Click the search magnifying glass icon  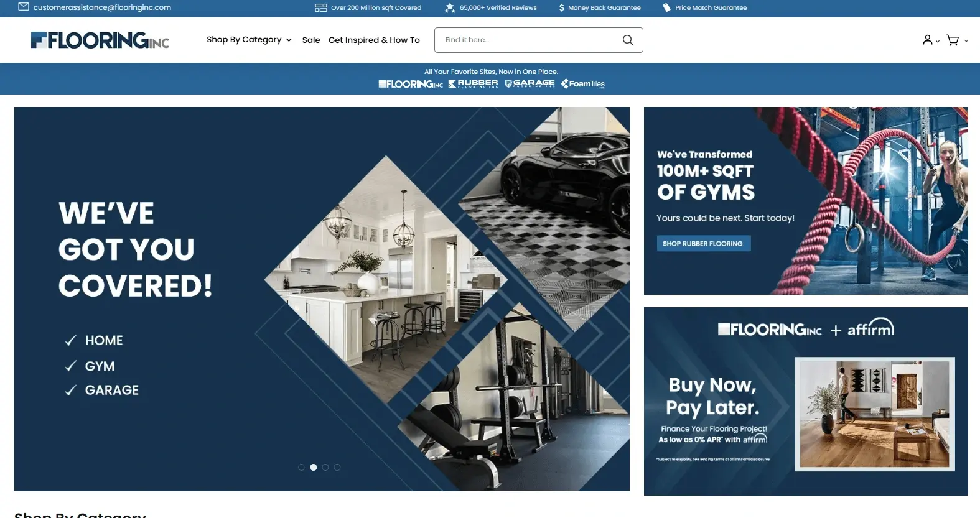point(628,40)
